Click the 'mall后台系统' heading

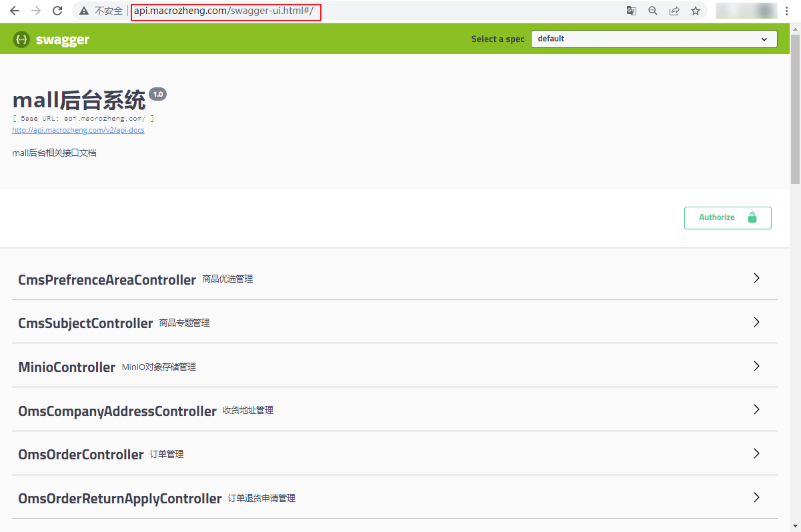(79, 100)
